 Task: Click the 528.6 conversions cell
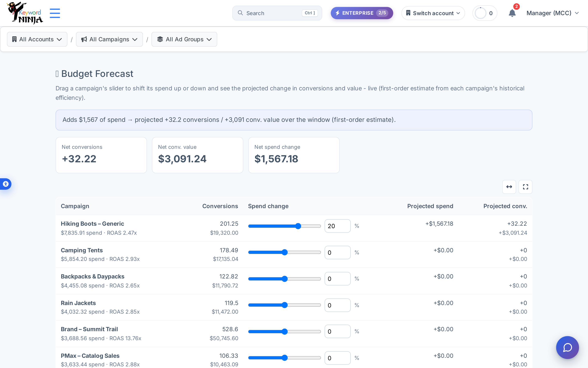(230, 329)
